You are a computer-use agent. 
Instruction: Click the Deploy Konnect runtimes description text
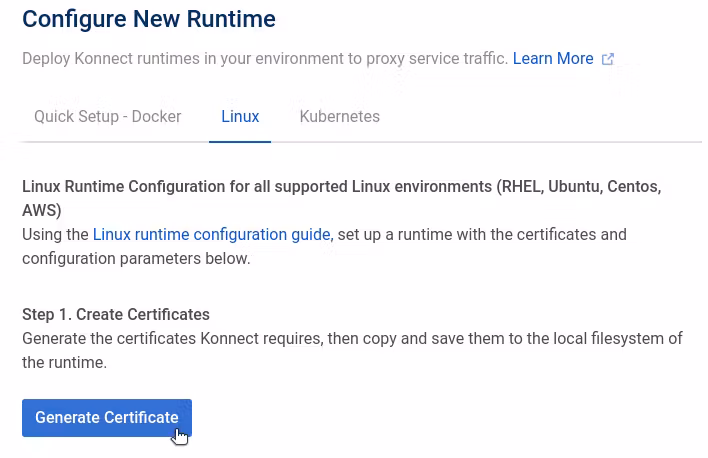265,59
